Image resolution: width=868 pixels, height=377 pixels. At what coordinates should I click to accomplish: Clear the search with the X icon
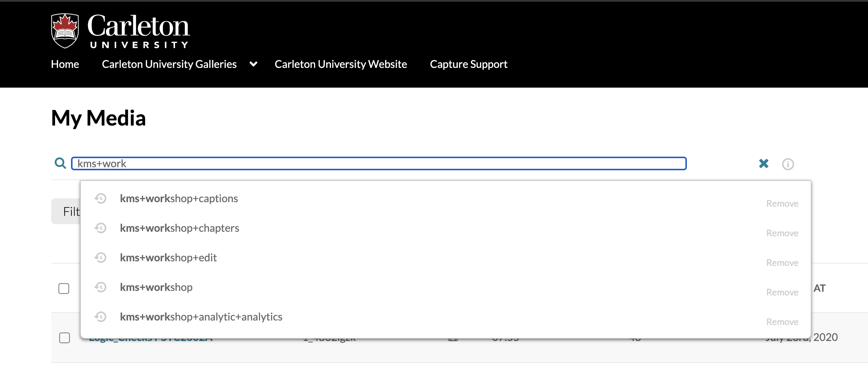pos(764,163)
